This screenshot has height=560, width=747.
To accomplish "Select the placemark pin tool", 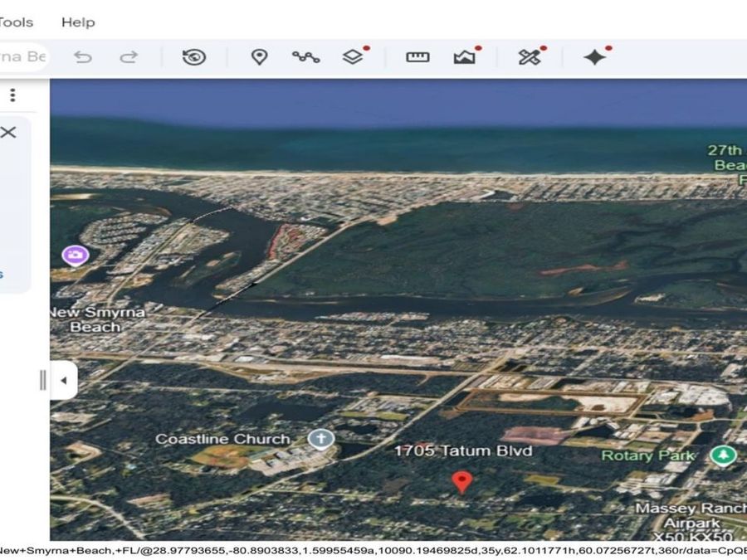I will pyautogui.click(x=260, y=56).
